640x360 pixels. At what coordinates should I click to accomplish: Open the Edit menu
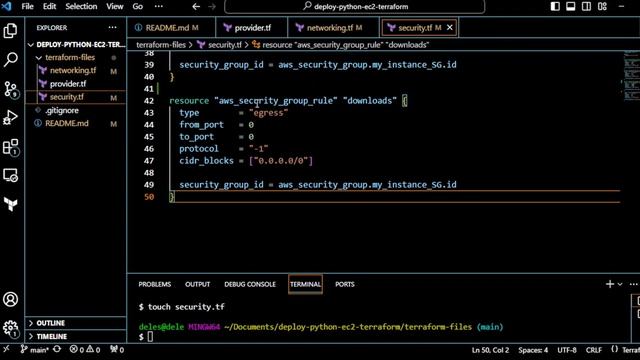(49, 7)
